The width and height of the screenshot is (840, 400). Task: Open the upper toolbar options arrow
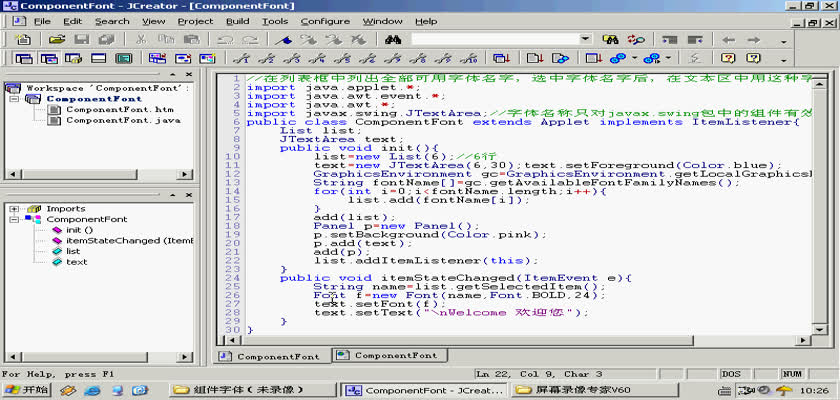point(783,41)
